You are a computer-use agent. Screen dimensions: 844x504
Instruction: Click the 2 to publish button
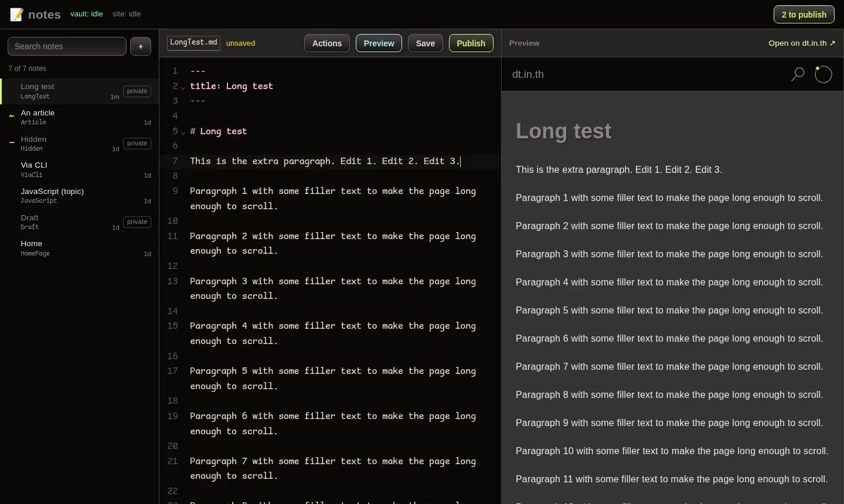click(x=804, y=14)
